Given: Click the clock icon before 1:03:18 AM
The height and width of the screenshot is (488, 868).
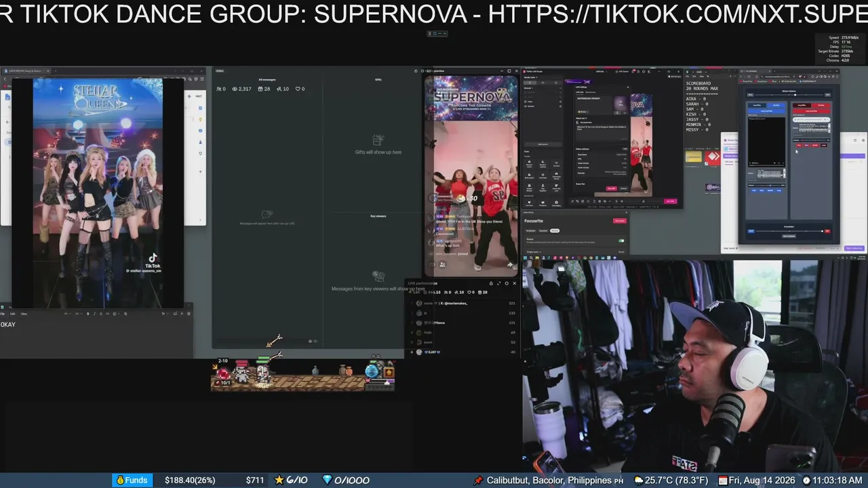Looking at the screenshot, I should coord(806,480).
